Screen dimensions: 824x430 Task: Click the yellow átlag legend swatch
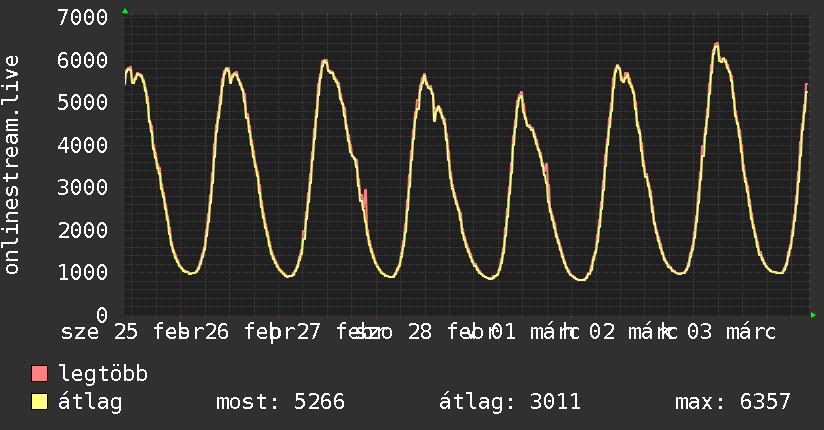(40, 402)
